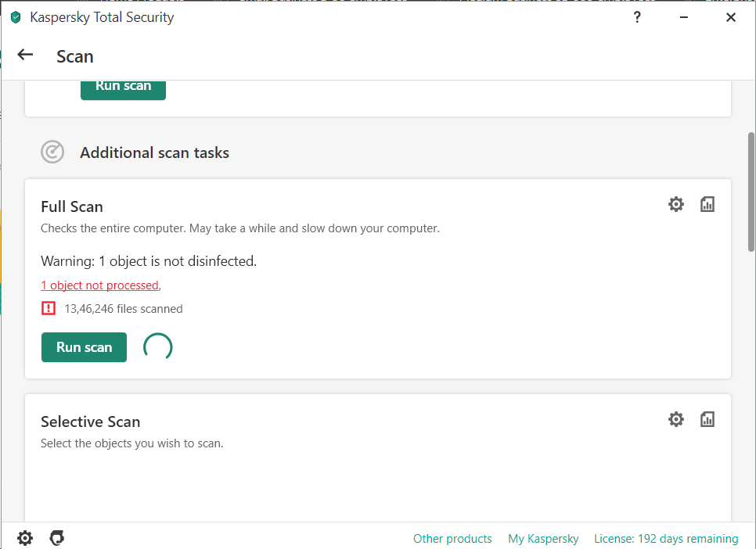Viewport: 756px width, 549px height.
Task: Click License: 192 days remaining
Action: [x=666, y=539]
